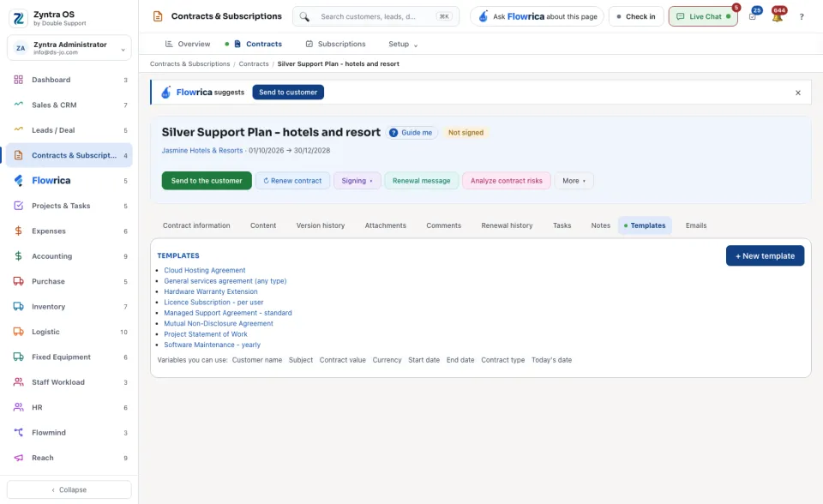Open the Version history tab
Image resolution: width=823 pixels, height=504 pixels.
pyautogui.click(x=321, y=225)
